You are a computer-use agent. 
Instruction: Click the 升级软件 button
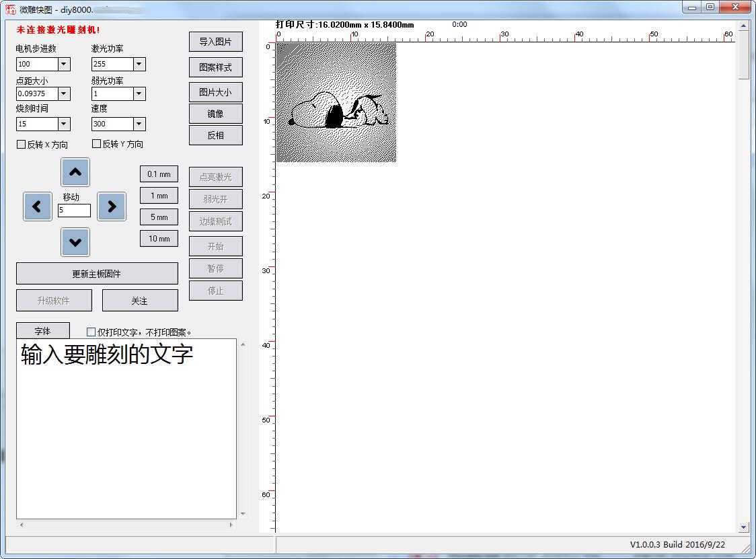point(54,301)
